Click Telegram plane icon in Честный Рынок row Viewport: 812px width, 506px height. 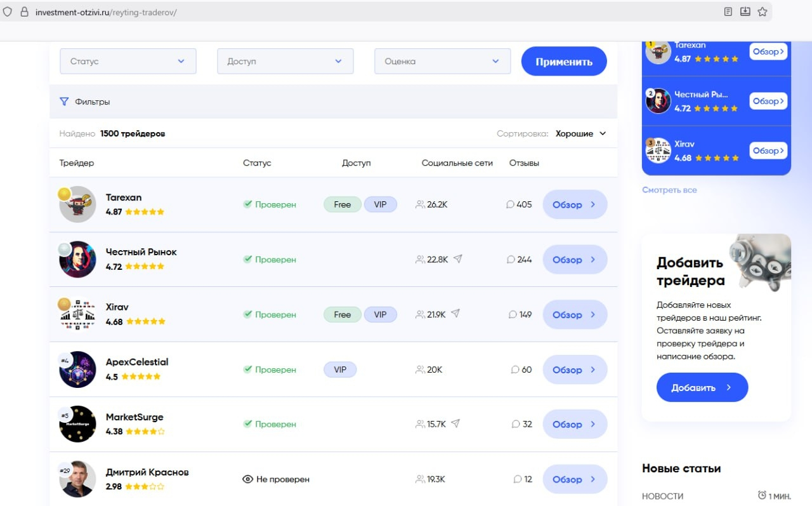click(x=457, y=259)
